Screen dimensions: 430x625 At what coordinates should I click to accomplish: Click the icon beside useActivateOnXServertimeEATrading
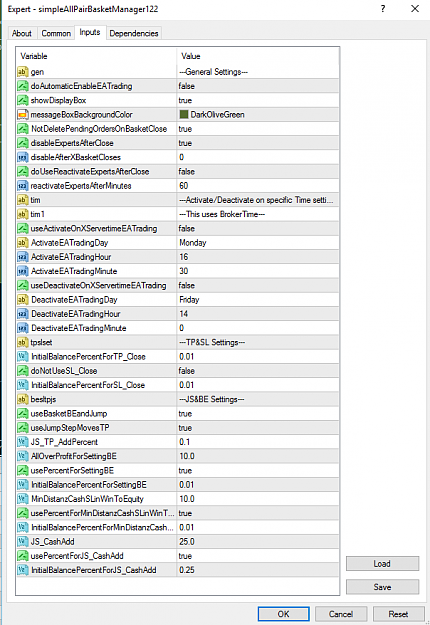[23, 228]
